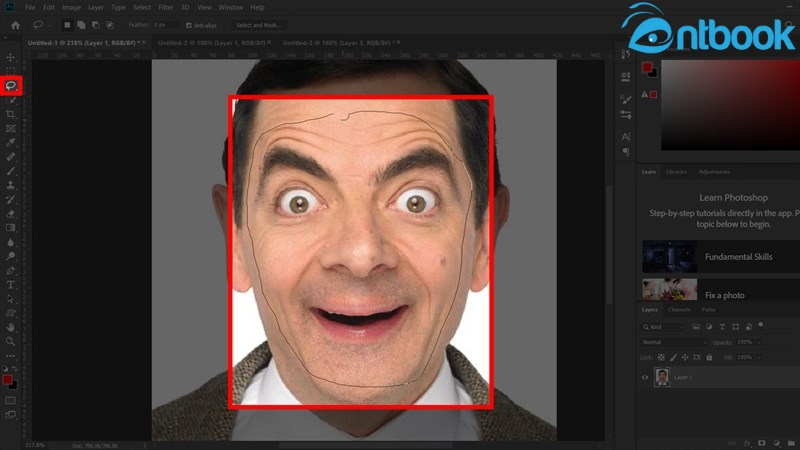Toggle Quick Mask mode icon
The width and height of the screenshot is (800, 450).
coord(10,401)
